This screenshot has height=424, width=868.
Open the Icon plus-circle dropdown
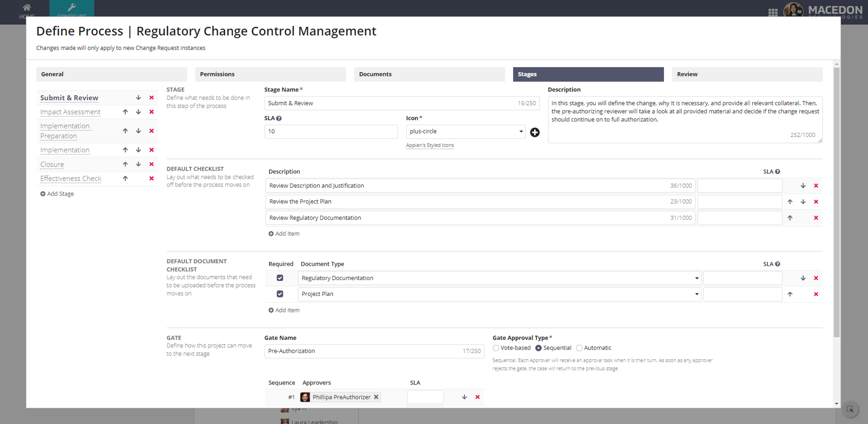point(466,131)
